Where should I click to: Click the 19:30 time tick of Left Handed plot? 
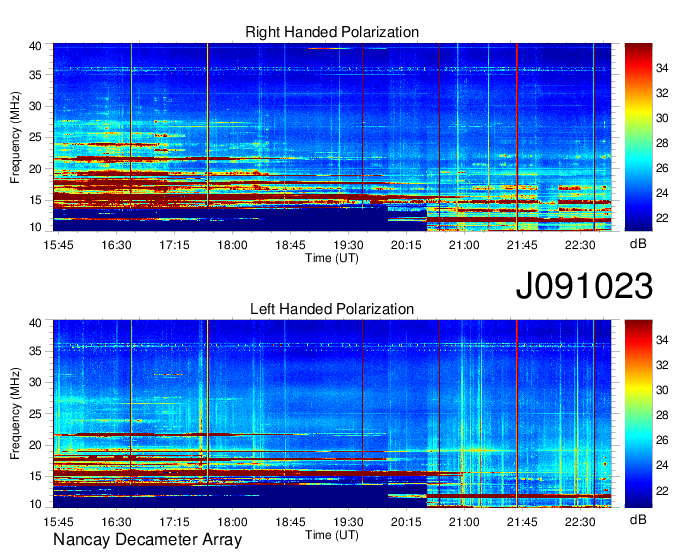pyautogui.click(x=348, y=522)
